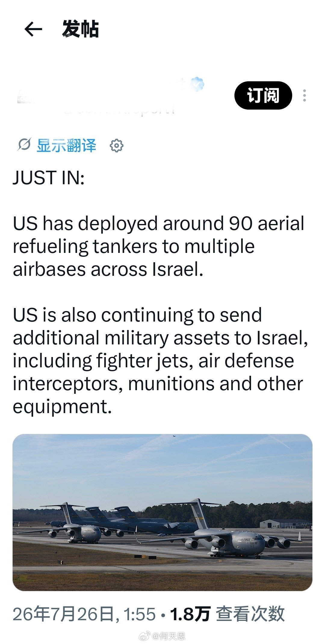Tap the blue verified badge
The width and height of the screenshot is (325, 644).
coord(197,85)
